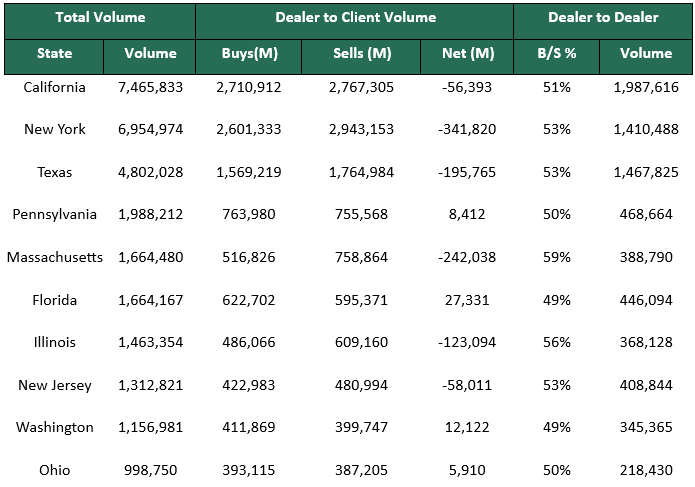Click Illinois sells value 609,160
This screenshot has height=487, width=695.
tap(361, 342)
